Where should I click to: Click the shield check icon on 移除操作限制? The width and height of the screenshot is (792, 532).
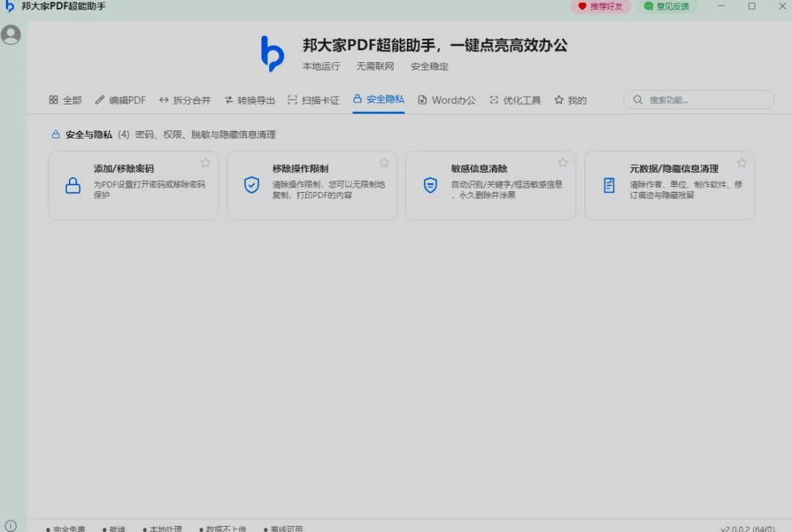pos(252,185)
